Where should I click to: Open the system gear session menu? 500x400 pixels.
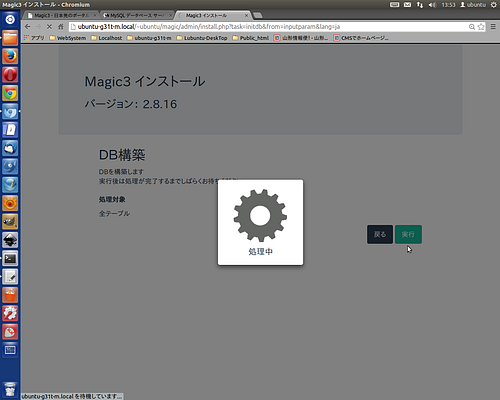pos(493,5)
